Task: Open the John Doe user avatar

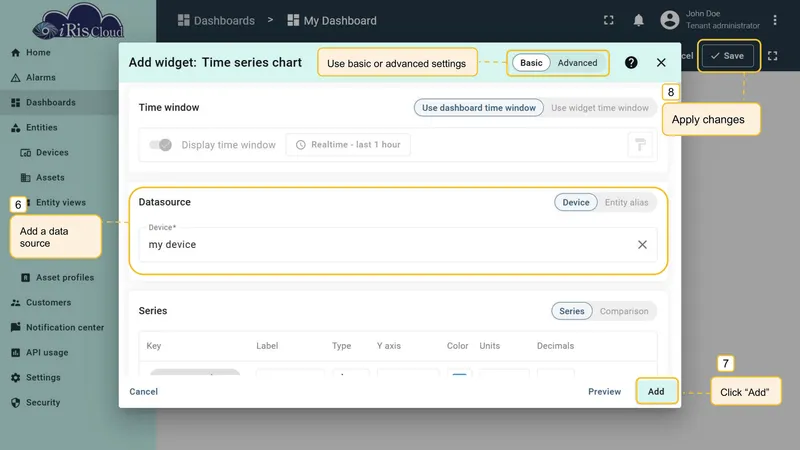Action: pos(669,20)
